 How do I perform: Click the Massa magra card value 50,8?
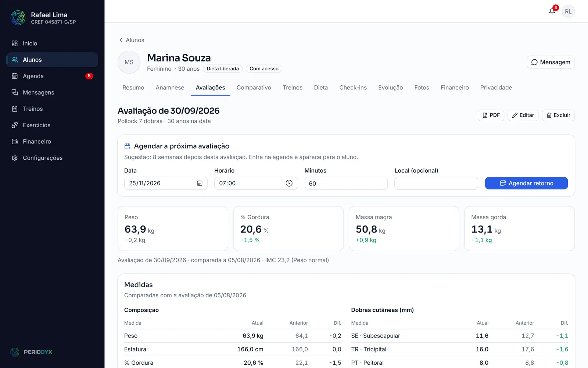click(366, 229)
